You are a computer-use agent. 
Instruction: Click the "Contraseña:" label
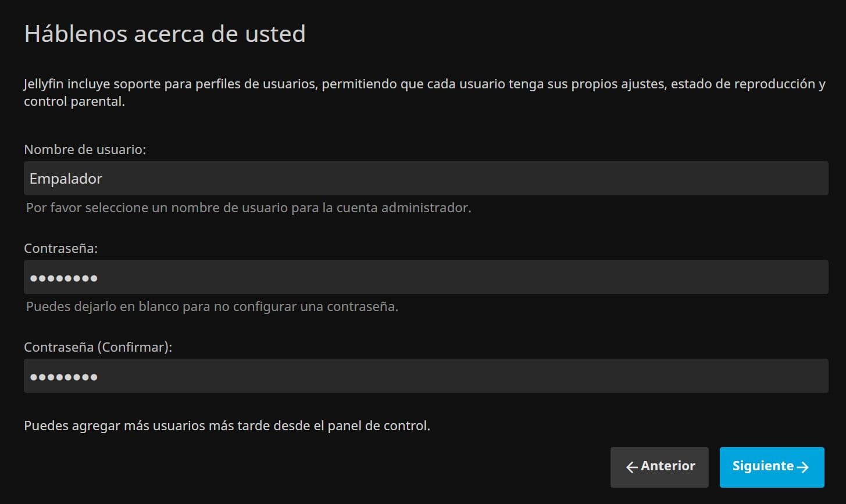(61, 248)
